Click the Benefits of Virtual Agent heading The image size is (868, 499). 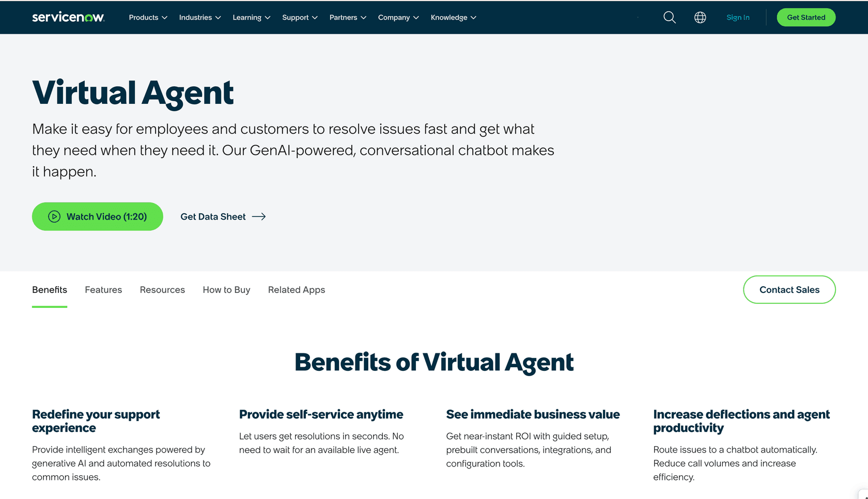pos(434,362)
